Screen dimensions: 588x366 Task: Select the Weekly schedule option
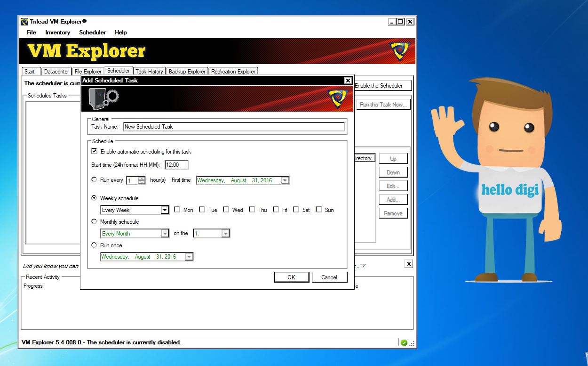[x=94, y=198]
